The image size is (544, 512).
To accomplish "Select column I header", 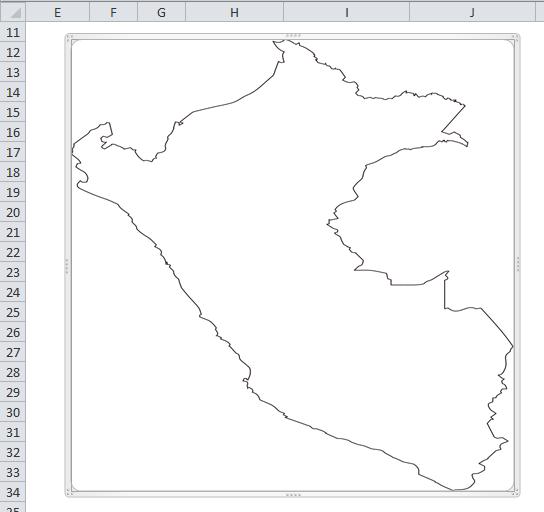I will click(347, 12).
